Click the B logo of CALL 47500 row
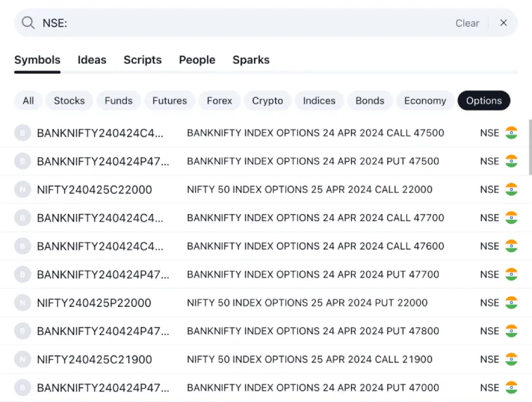Image resolution: width=532 pixels, height=402 pixels. (x=23, y=133)
